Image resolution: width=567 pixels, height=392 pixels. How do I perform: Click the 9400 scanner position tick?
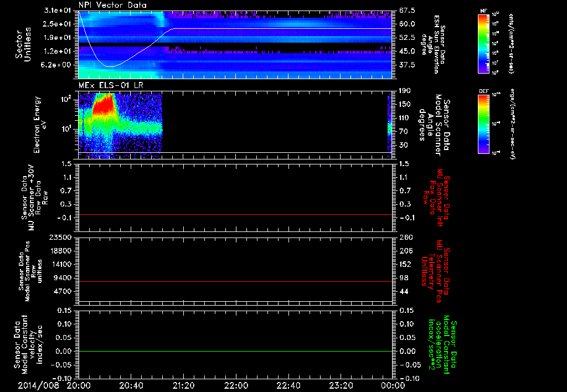(63, 278)
